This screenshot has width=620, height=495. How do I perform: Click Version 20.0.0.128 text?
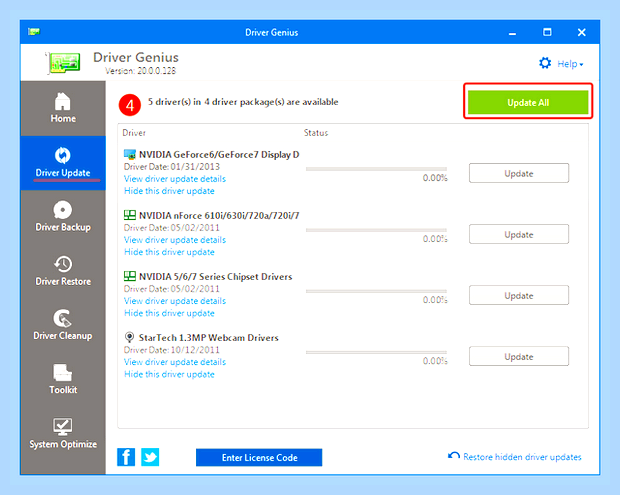click(140, 71)
